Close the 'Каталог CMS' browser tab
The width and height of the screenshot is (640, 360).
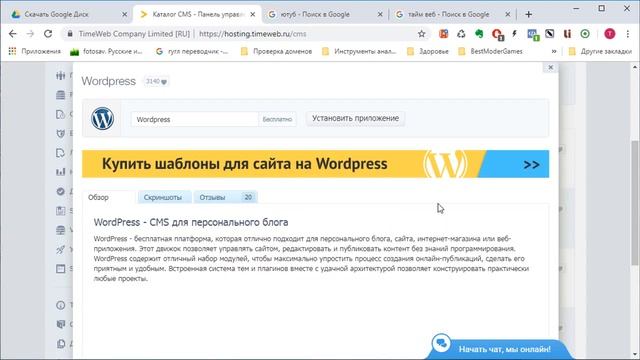(253, 14)
